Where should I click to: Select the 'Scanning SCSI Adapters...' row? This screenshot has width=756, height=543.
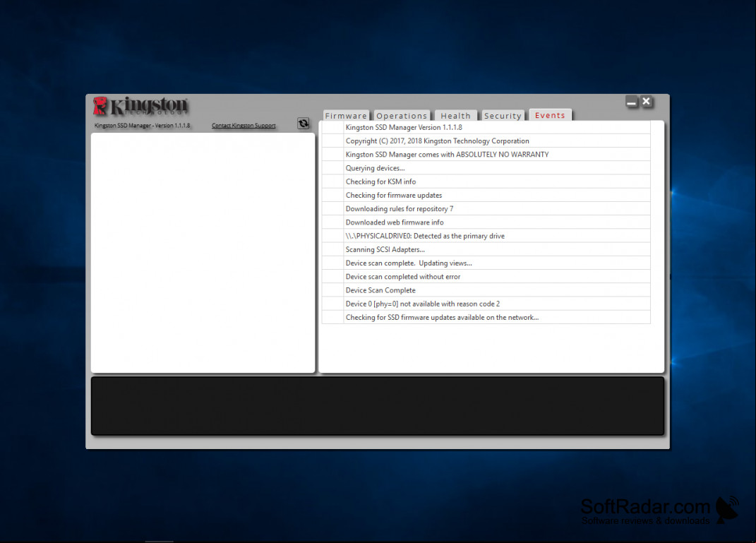click(x=486, y=249)
